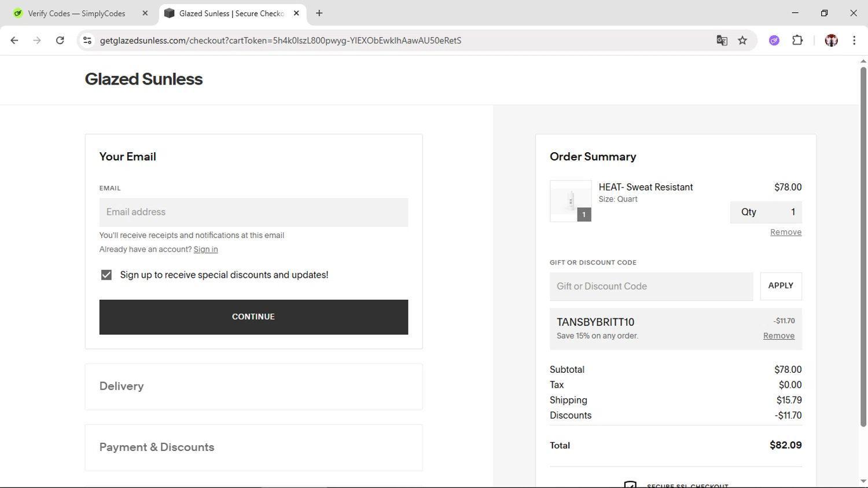Focus the Gift or Discount Code field
Image resolution: width=868 pixels, height=488 pixels.
click(651, 287)
